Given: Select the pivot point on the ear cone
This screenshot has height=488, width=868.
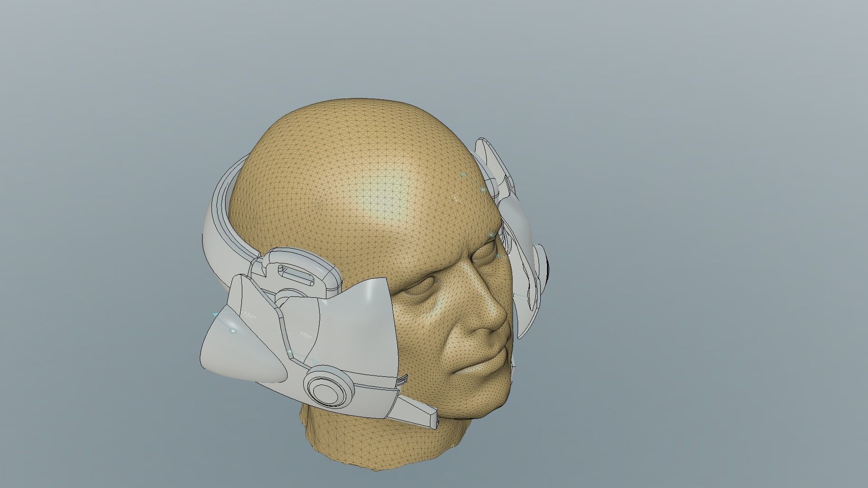Looking at the screenshot, I should tap(233, 331).
